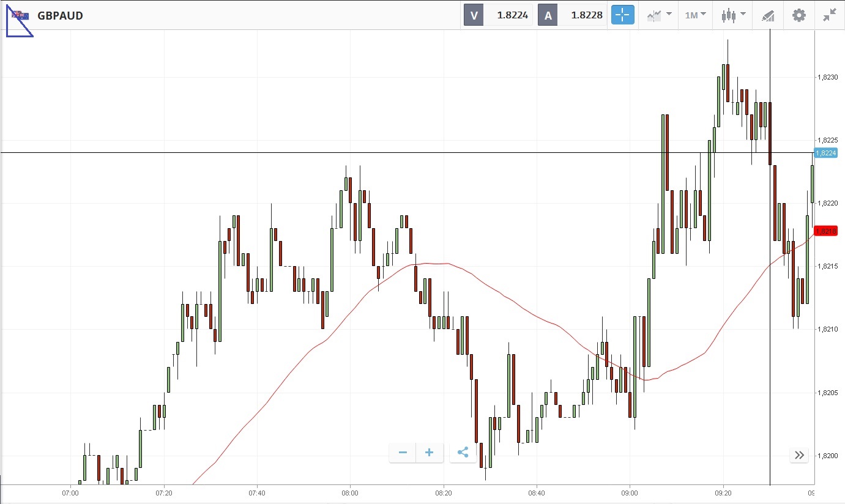The width and height of the screenshot is (845, 504).
Task: Jump to latest candles with double-arrow button
Action: [x=799, y=454]
